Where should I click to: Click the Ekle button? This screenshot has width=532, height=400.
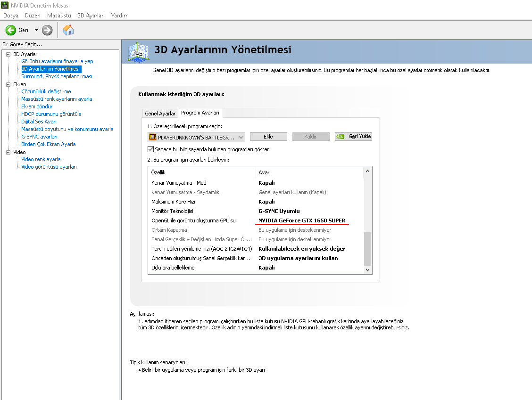point(268,137)
